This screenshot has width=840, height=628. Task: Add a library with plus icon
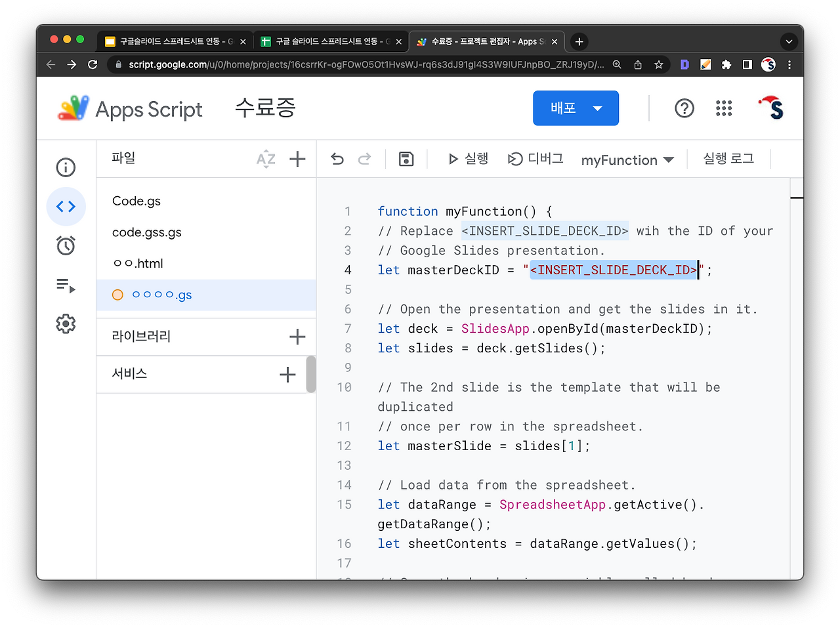(x=297, y=337)
